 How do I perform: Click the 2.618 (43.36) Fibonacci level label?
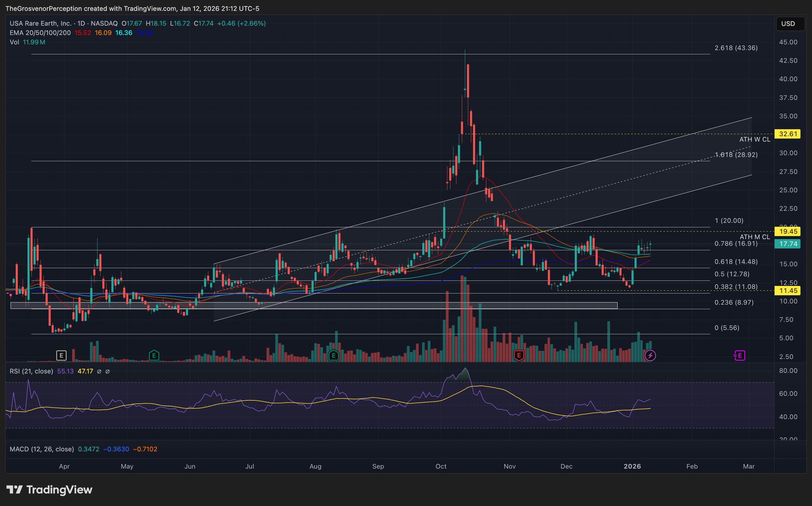(736, 48)
